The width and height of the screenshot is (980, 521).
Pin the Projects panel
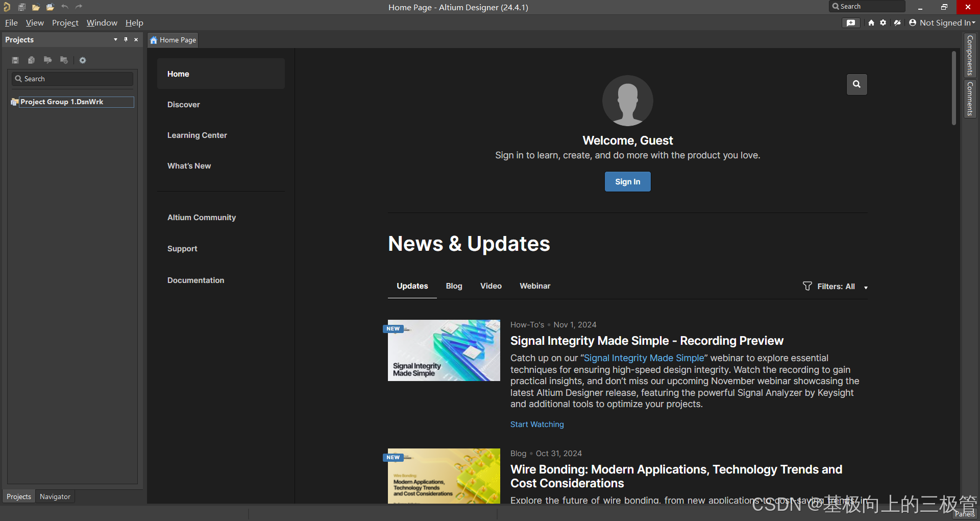[x=126, y=39]
